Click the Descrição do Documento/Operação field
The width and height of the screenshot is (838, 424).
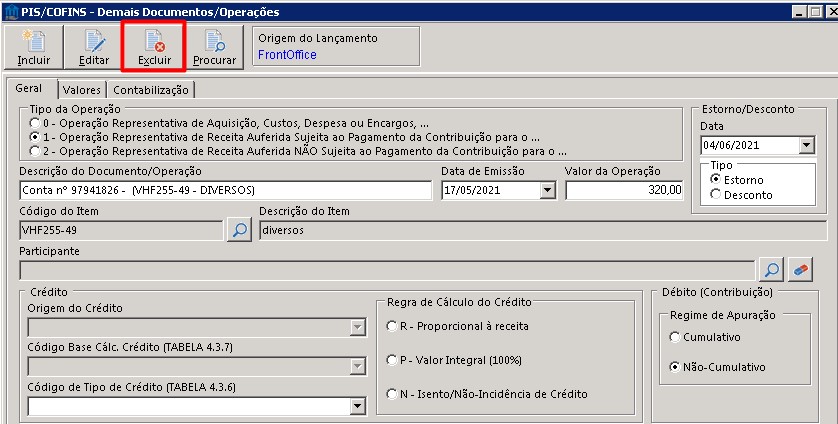[225, 190]
